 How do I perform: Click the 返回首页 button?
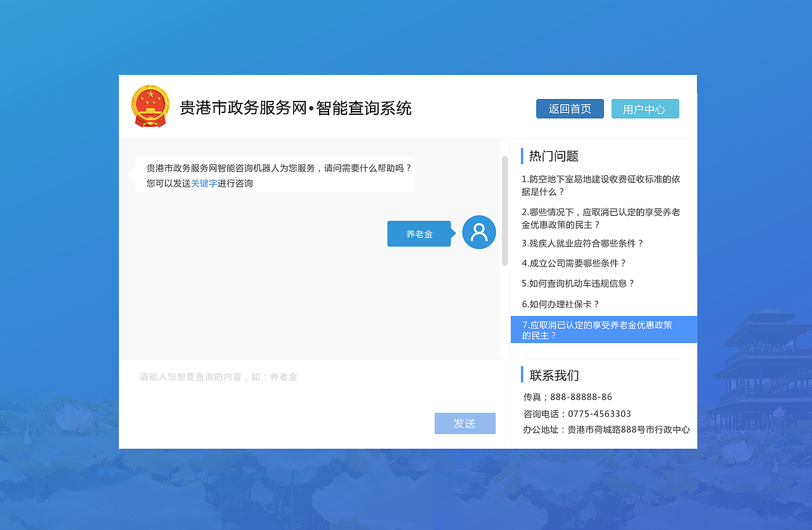tap(569, 109)
